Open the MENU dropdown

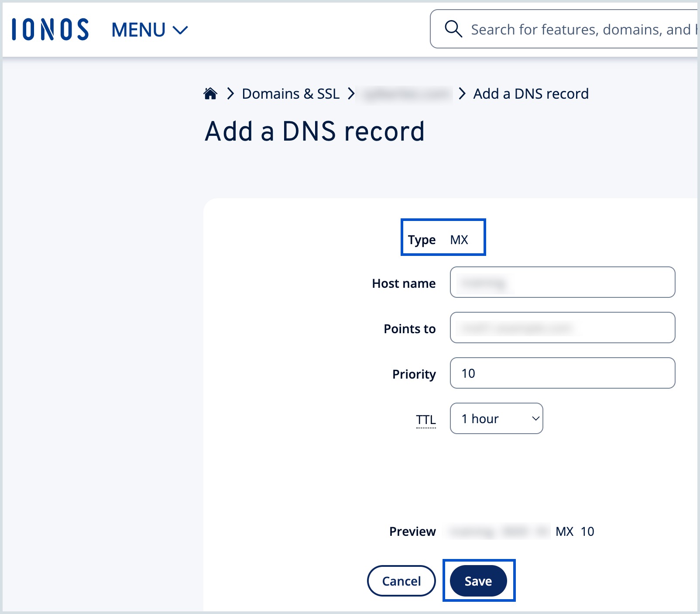pos(149,30)
